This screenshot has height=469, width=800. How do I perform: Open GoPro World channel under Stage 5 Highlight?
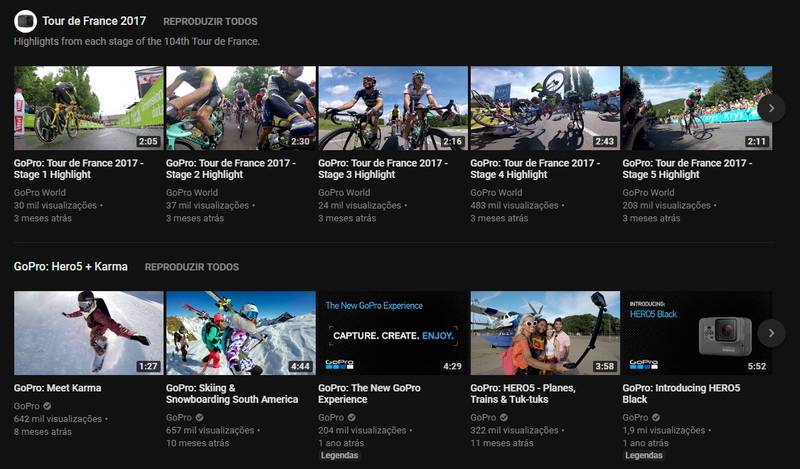tap(648, 192)
